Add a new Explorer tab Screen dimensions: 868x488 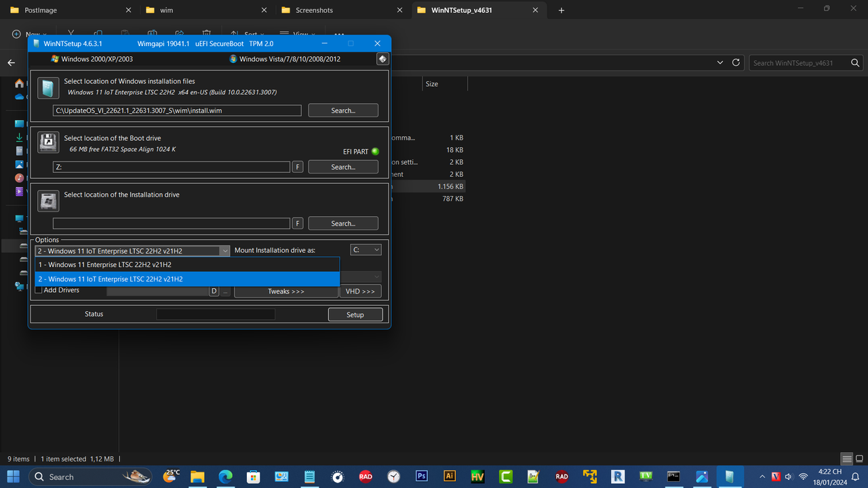coord(561,10)
